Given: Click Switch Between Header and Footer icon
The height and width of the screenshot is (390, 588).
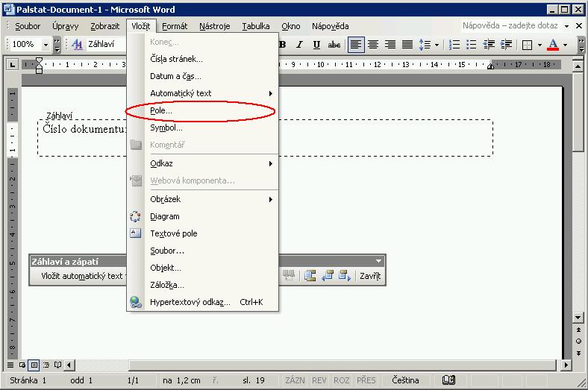Looking at the screenshot, I should pyautogui.click(x=310, y=276).
